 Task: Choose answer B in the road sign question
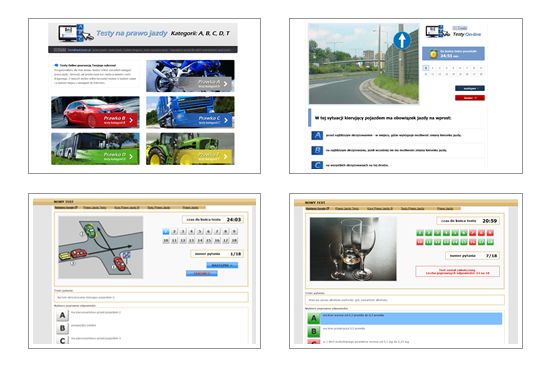317,150
